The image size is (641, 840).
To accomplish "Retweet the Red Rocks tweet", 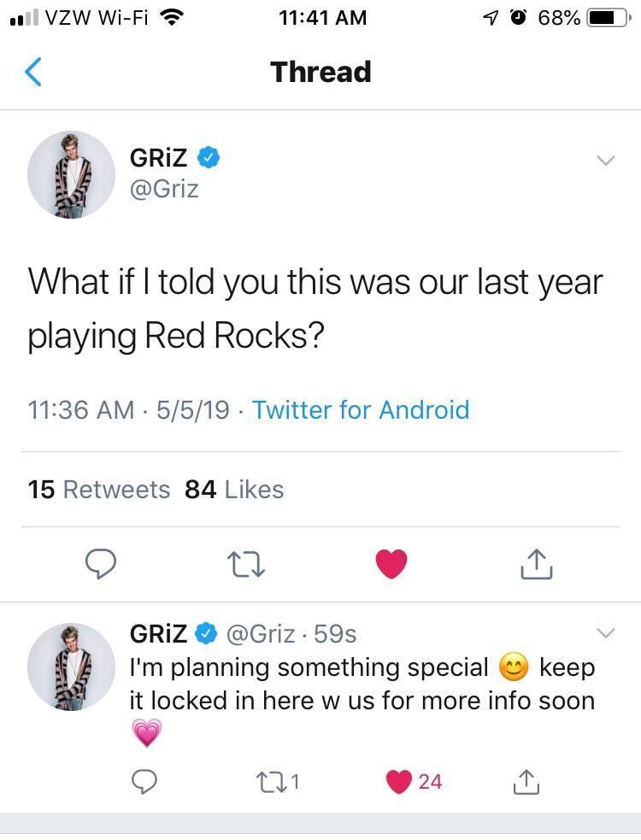I will click(246, 563).
